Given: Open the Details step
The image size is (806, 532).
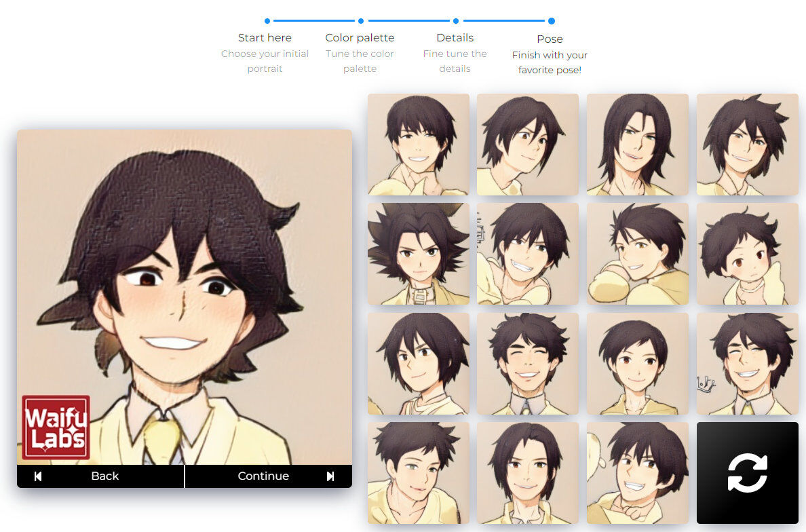Looking at the screenshot, I should click(455, 38).
